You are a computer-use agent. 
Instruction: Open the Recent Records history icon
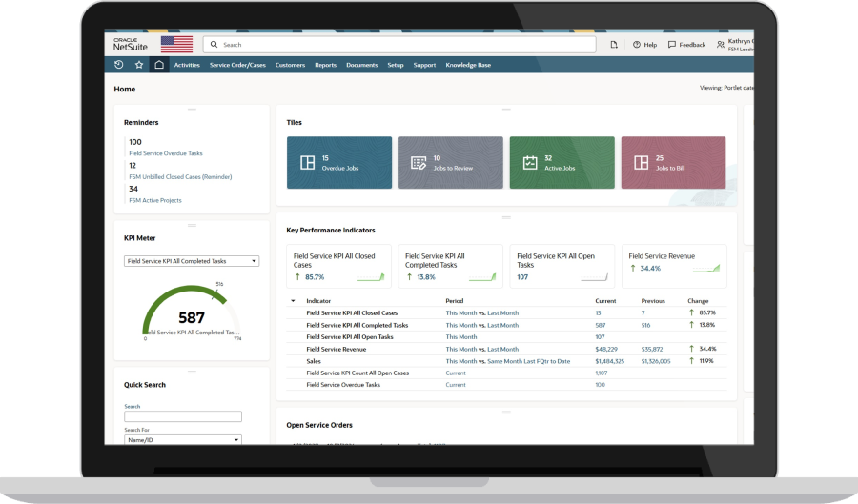tap(119, 65)
